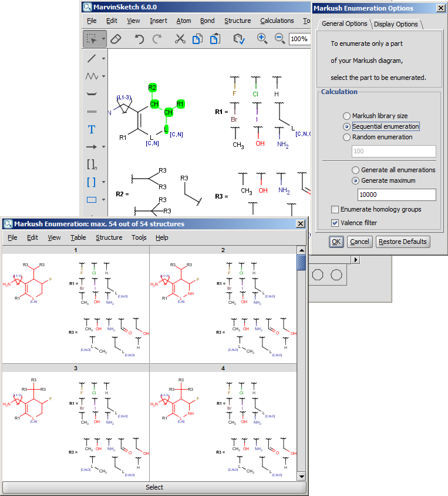Select the Eraser tool
448x496 pixels.
point(116,39)
